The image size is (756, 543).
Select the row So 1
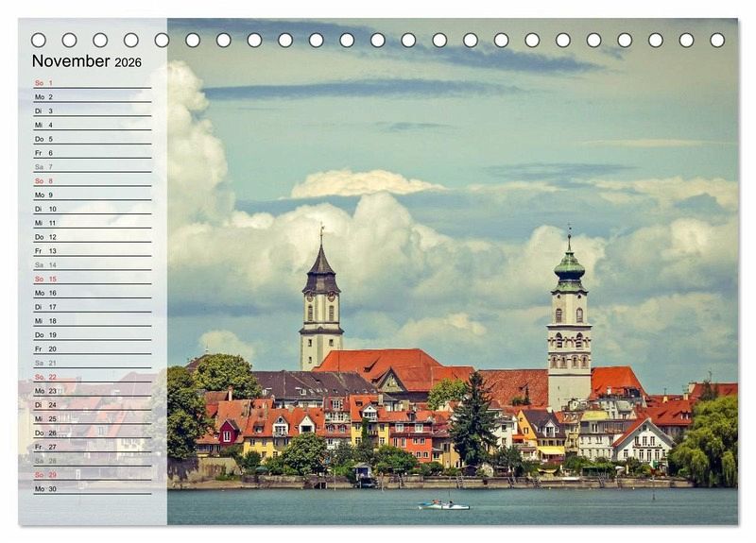tap(92, 83)
